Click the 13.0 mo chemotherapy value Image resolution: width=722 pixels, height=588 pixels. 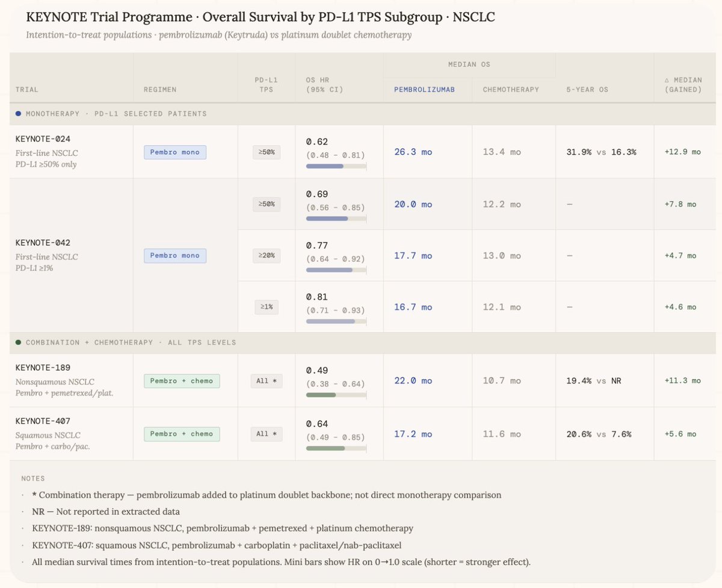click(502, 256)
